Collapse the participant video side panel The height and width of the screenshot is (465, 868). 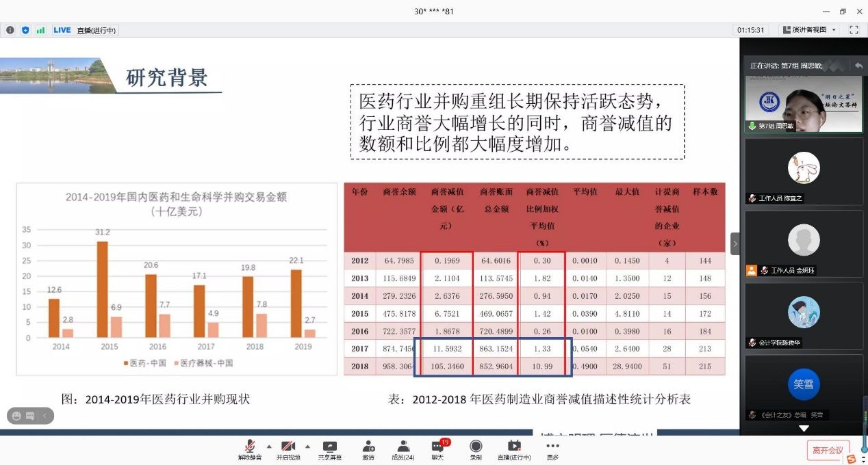coord(735,243)
